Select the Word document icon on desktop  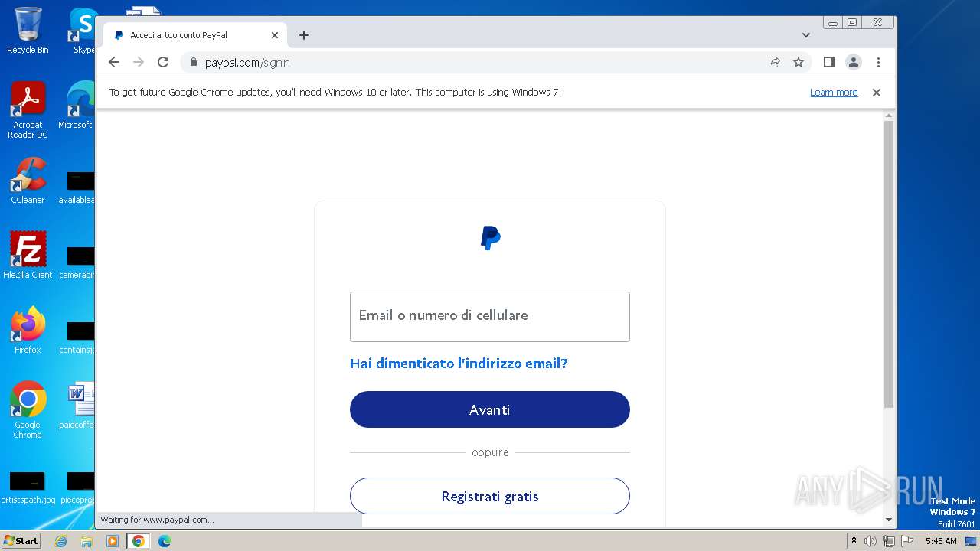coord(79,406)
